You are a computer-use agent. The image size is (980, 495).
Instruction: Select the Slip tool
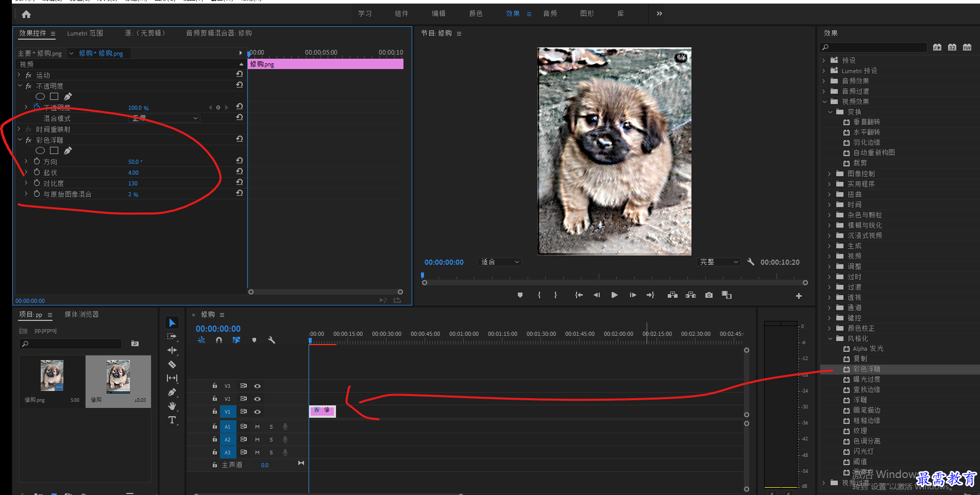pos(173,378)
